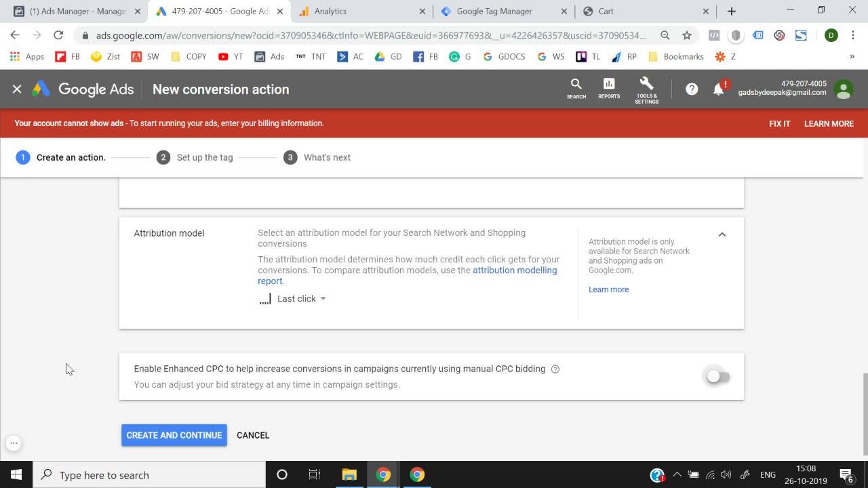Show hidden system tray icons
This screenshot has height=488, width=868.
pyautogui.click(x=677, y=475)
